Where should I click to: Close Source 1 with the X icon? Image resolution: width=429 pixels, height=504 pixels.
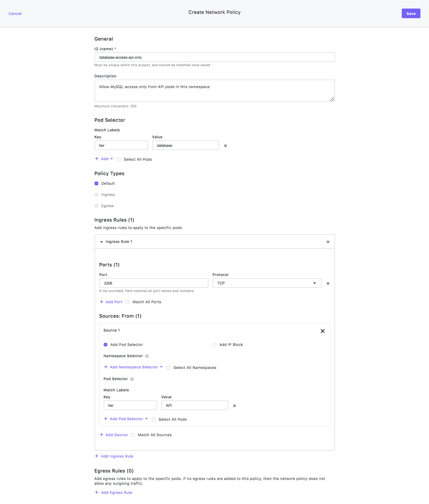pos(323,331)
